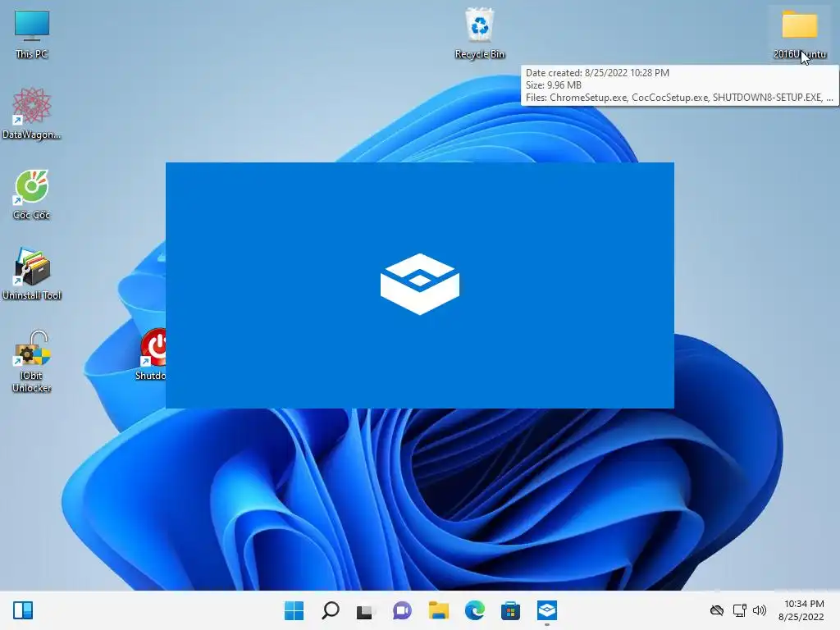Click the 'Size: 9.96 MB' tooltip text

pyautogui.click(x=554, y=85)
